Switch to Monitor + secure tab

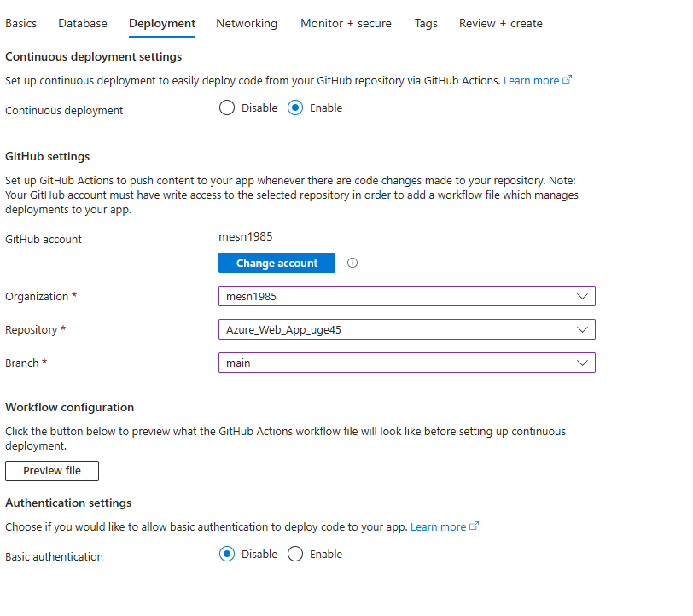[x=346, y=23]
